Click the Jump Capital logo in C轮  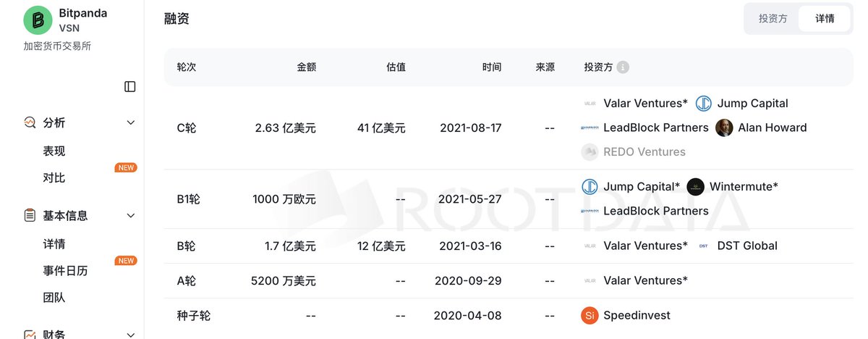[704, 104]
